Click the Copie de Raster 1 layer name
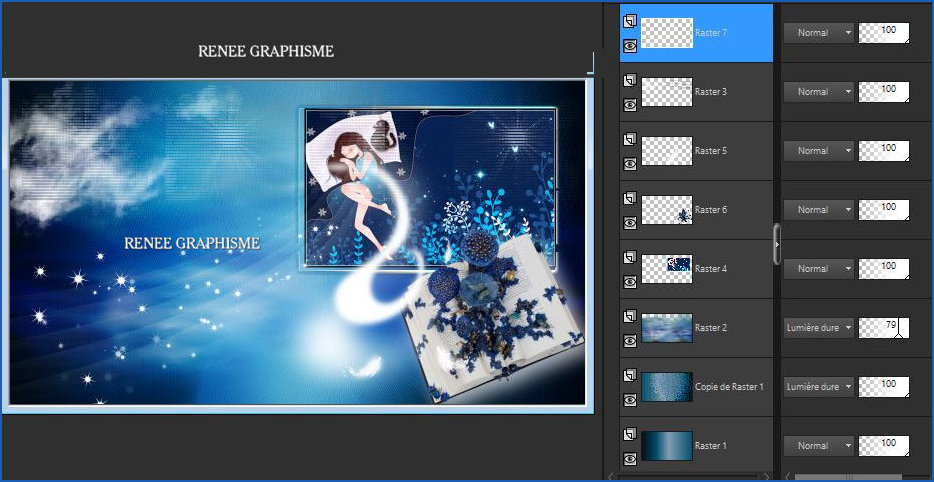 tap(729, 387)
